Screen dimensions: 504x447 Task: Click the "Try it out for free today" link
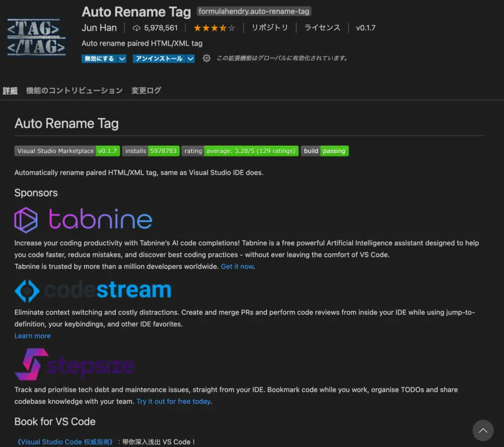point(173,401)
